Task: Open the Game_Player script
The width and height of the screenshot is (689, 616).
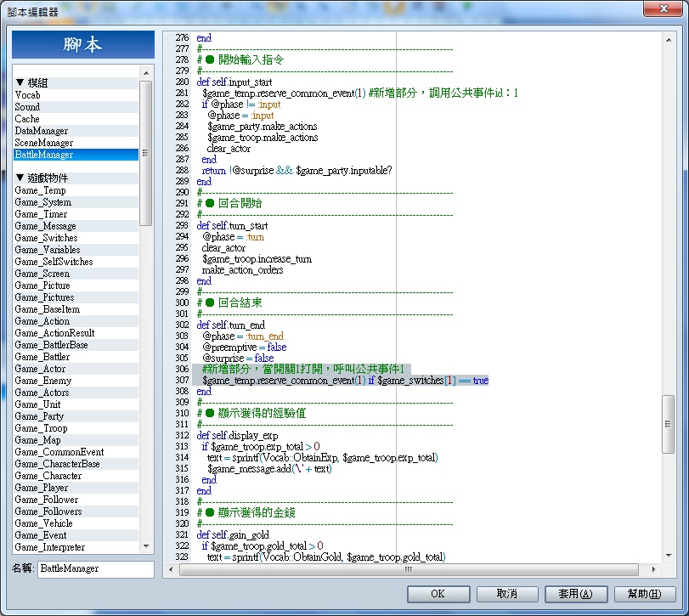Action: coord(76,488)
